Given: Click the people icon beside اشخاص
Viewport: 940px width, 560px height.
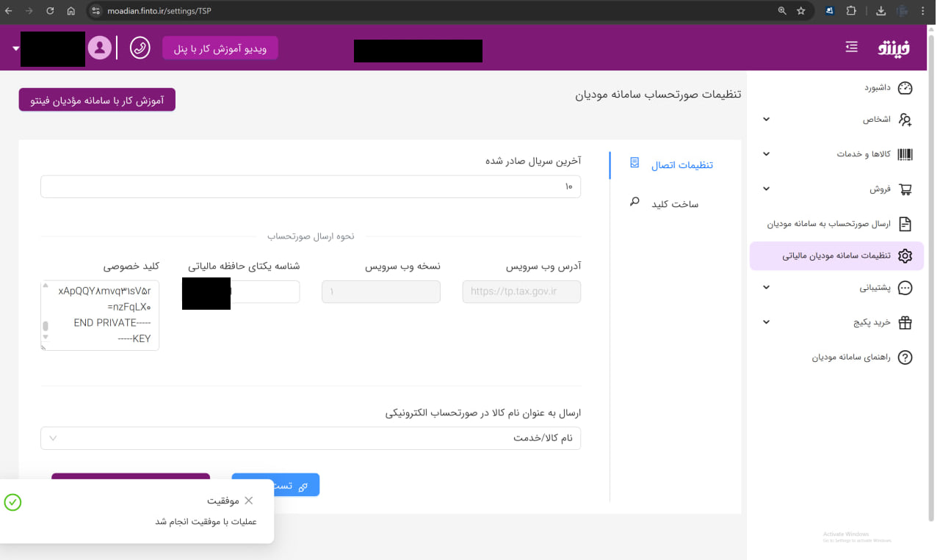Looking at the screenshot, I should [905, 120].
